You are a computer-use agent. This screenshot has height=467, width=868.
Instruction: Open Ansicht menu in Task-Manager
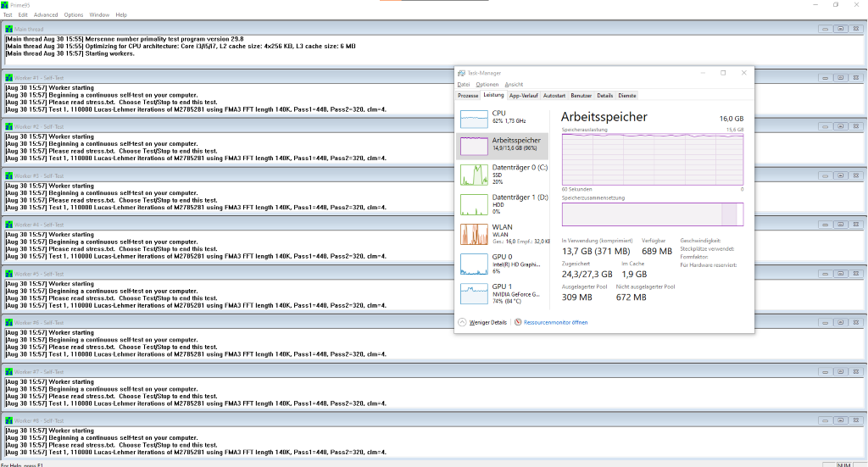(x=514, y=85)
